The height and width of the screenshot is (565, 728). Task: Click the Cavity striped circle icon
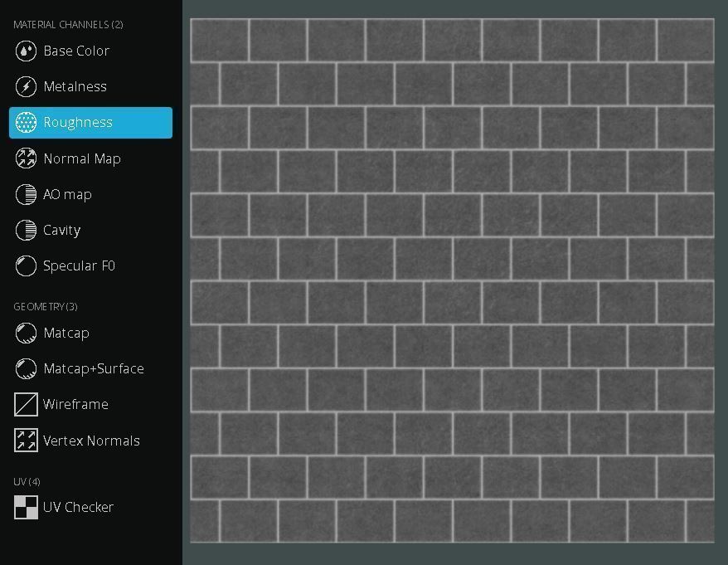[x=26, y=230]
